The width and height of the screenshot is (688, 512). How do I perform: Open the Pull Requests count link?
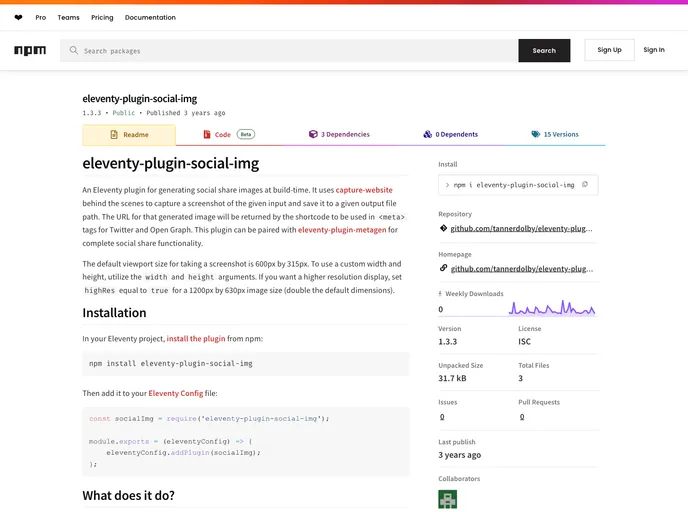coord(522,417)
